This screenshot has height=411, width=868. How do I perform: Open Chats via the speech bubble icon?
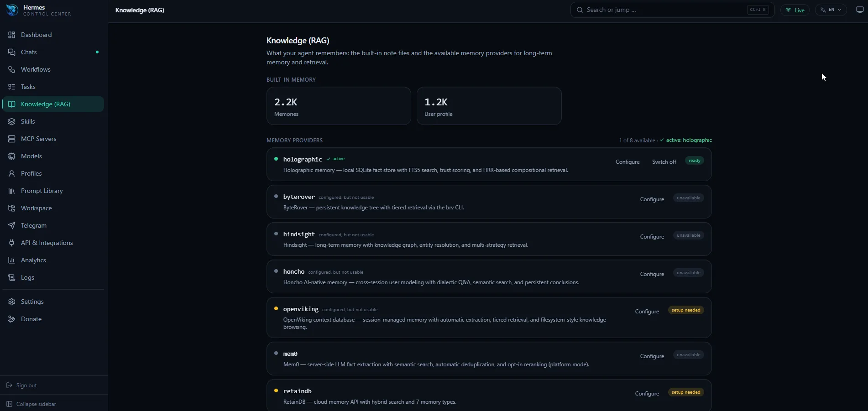[11, 52]
